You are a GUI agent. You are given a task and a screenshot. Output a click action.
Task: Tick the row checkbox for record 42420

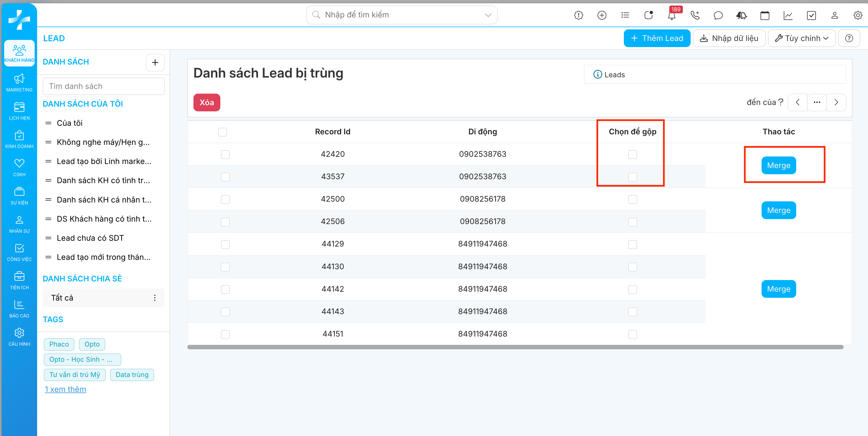(225, 155)
